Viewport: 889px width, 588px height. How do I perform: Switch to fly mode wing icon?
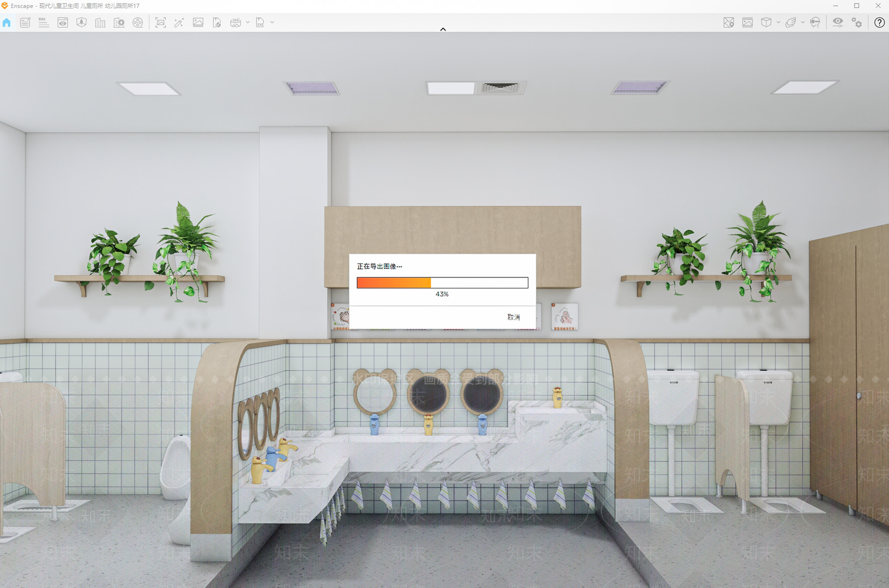(791, 23)
